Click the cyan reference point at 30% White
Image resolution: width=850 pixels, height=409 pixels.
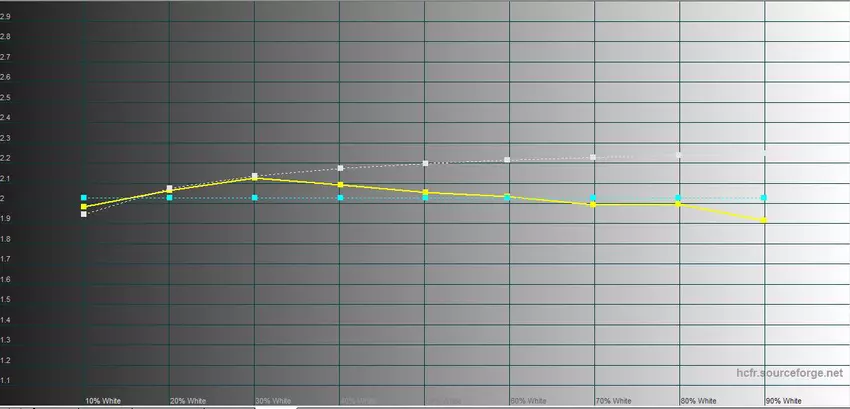[x=255, y=198]
